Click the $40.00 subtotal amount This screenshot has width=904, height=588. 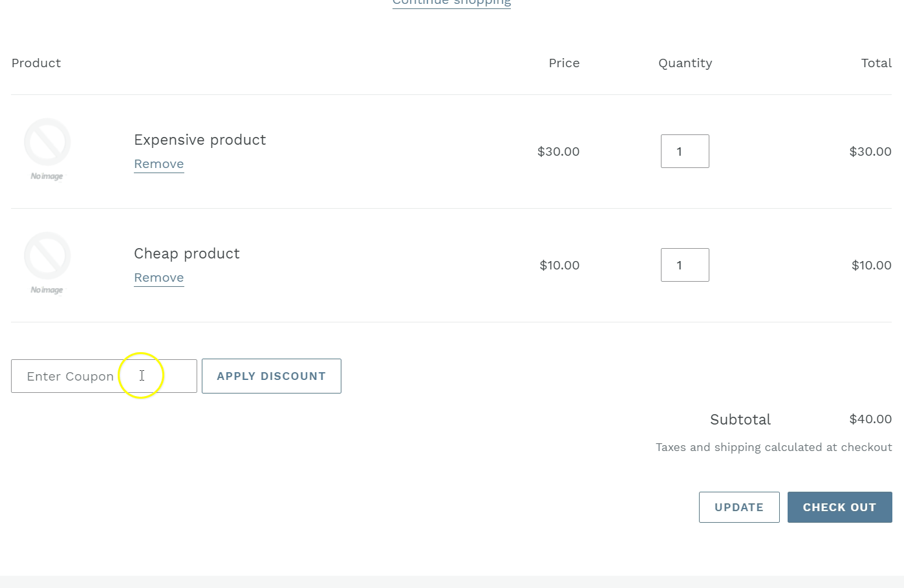[x=870, y=419]
